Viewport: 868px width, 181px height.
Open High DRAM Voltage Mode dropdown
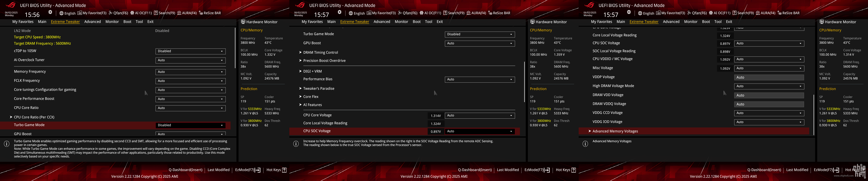[x=769, y=86]
